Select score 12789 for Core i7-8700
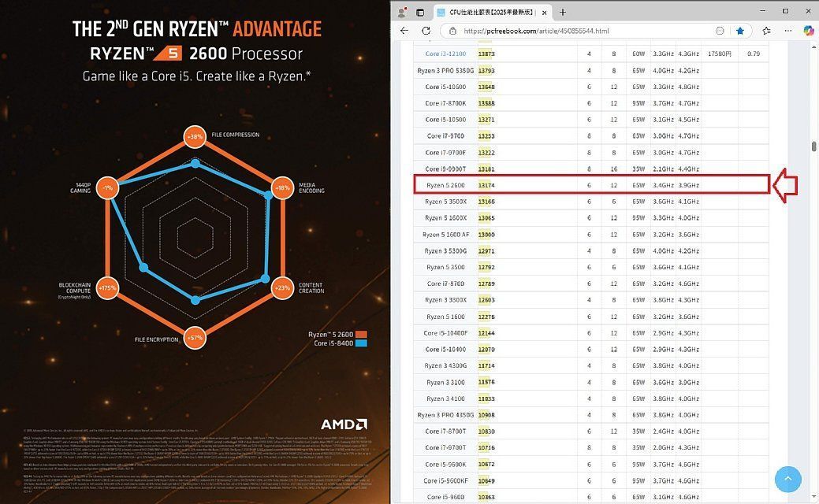Image resolution: width=819 pixels, height=504 pixels. click(x=486, y=283)
